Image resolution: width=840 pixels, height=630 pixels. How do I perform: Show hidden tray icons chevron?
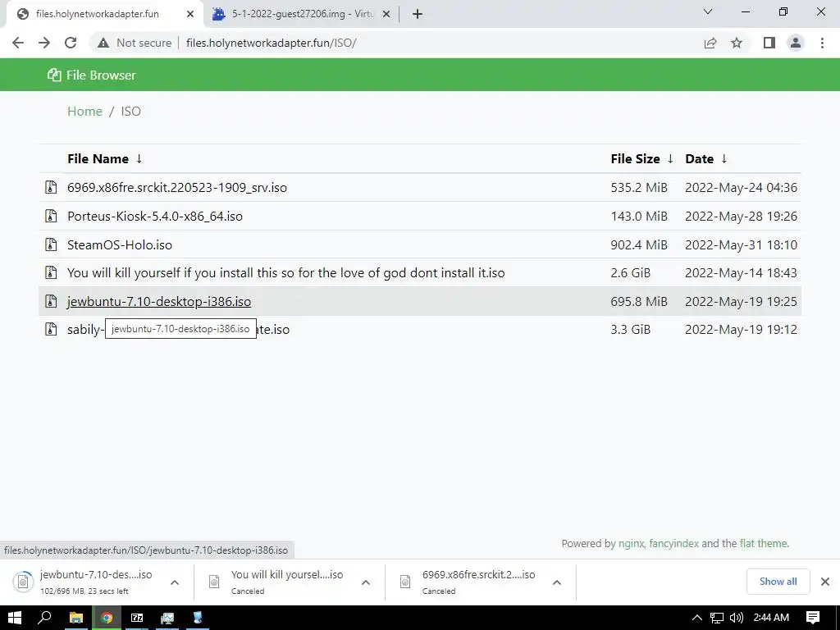[x=697, y=618]
